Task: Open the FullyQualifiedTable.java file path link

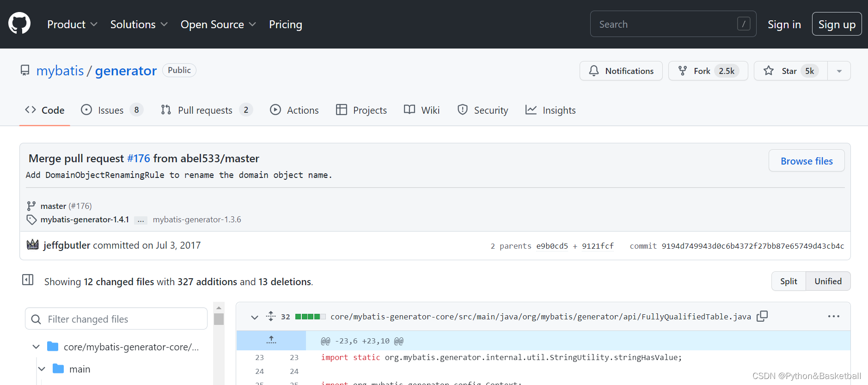Action: (x=541, y=317)
